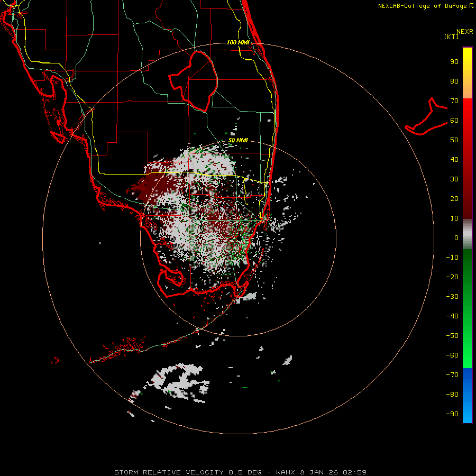Click the positive 90 scale value
The width and height of the screenshot is (476, 476).
coord(454,62)
